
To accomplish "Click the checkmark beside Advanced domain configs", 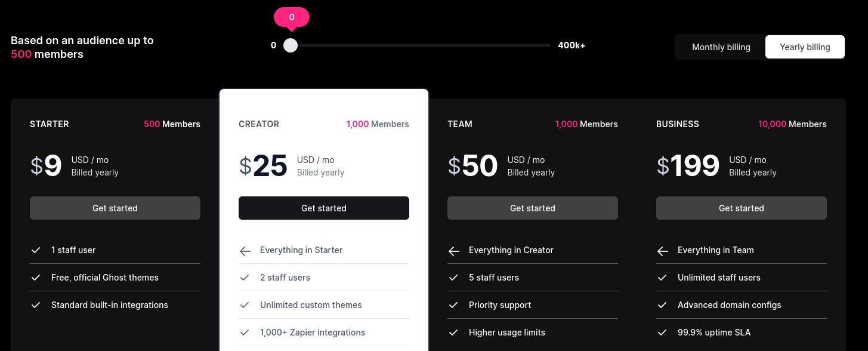I will tap(662, 305).
